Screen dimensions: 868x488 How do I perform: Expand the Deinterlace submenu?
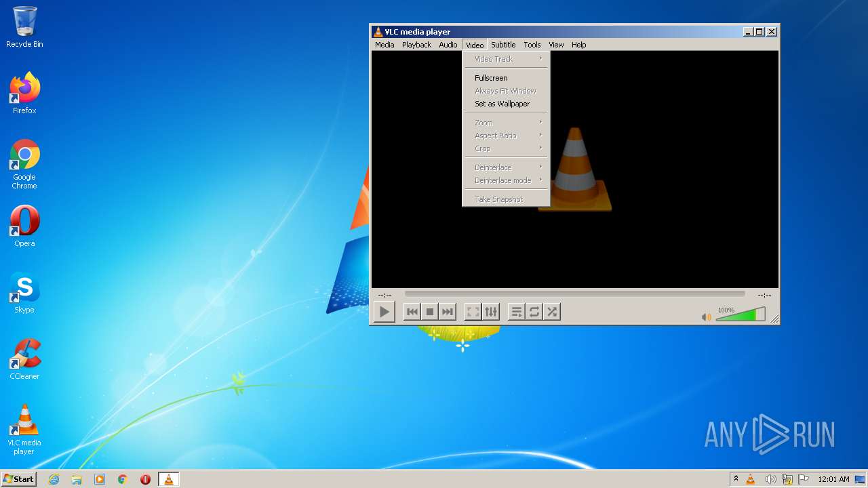pyautogui.click(x=506, y=167)
